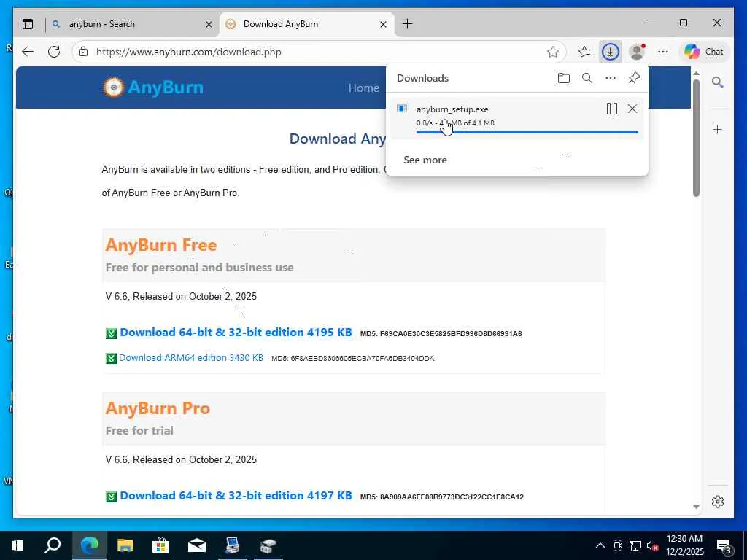
Task: Go back using the browser back arrow
Action: (28, 52)
